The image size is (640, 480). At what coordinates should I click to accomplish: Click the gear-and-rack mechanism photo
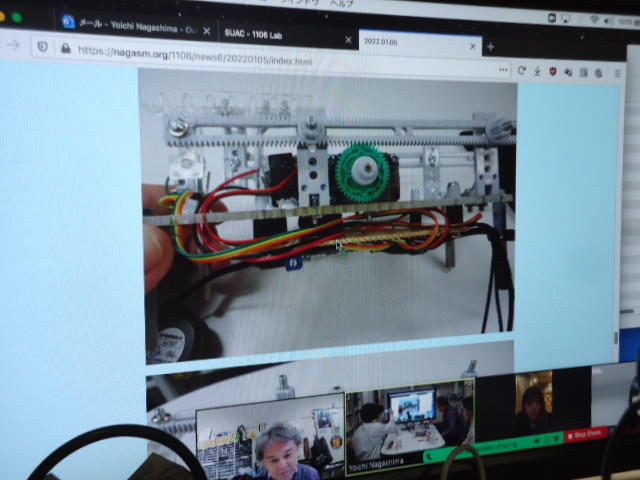pos(329,214)
